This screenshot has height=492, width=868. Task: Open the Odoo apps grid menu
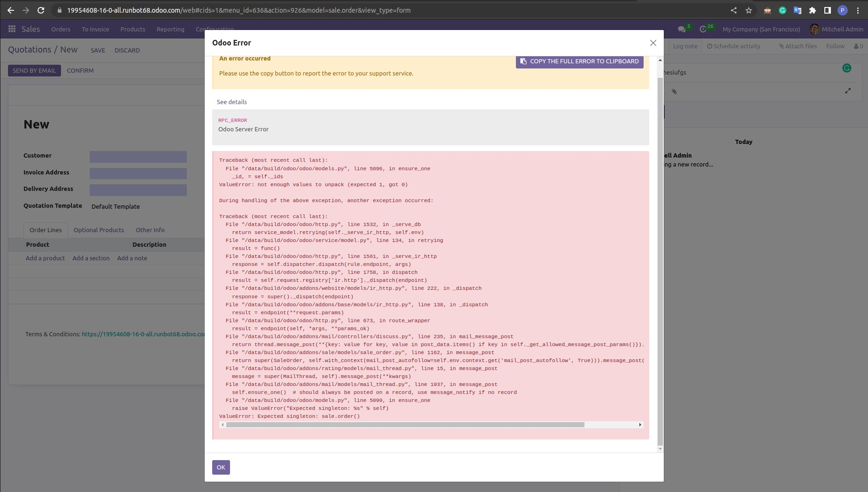(x=12, y=29)
